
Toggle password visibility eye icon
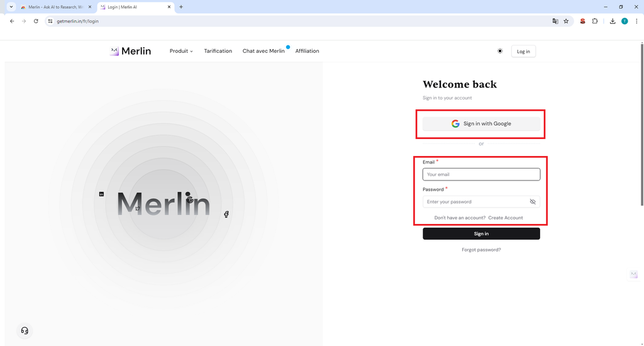tap(533, 202)
